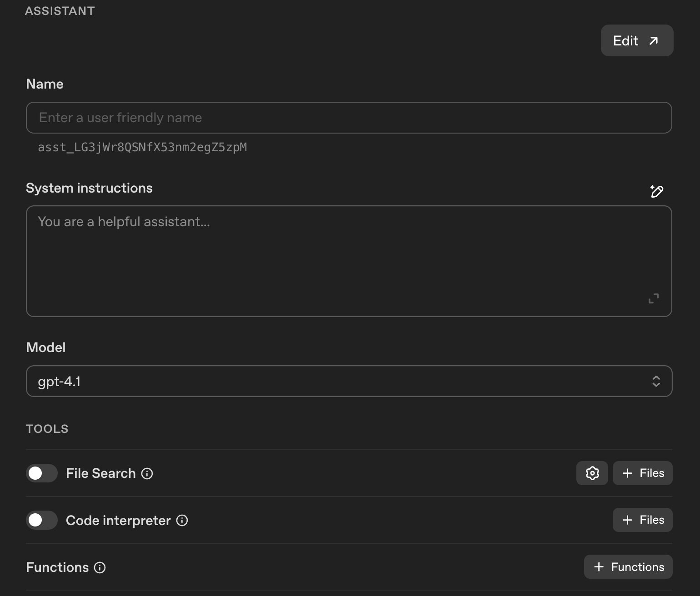700x596 pixels.
Task: Click plus icon for File Search files
Action: click(x=628, y=473)
